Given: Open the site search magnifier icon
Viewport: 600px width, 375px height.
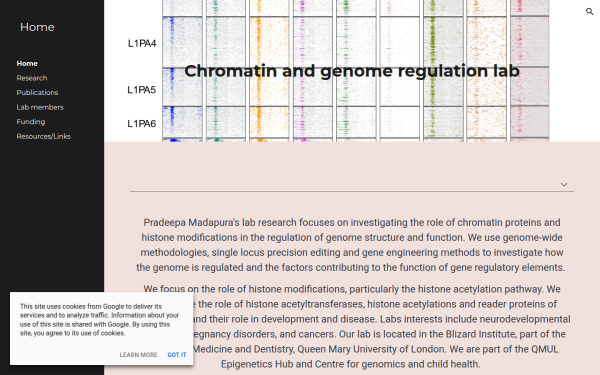Looking at the screenshot, I should click(589, 11).
